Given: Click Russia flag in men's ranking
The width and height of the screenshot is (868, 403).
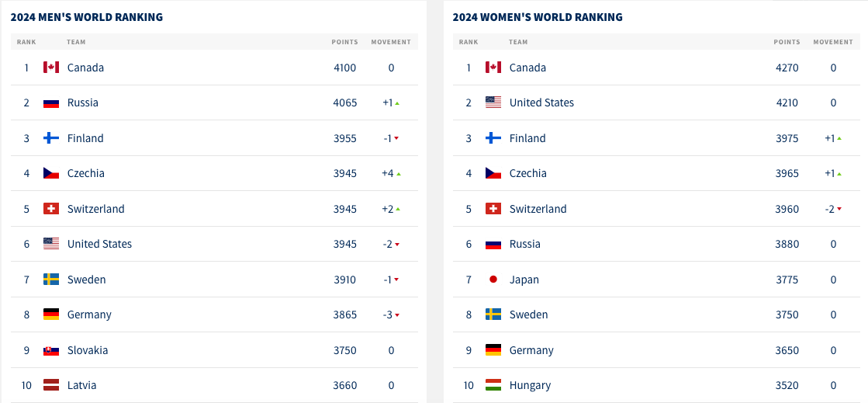Looking at the screenshot, I should point(51,102).
